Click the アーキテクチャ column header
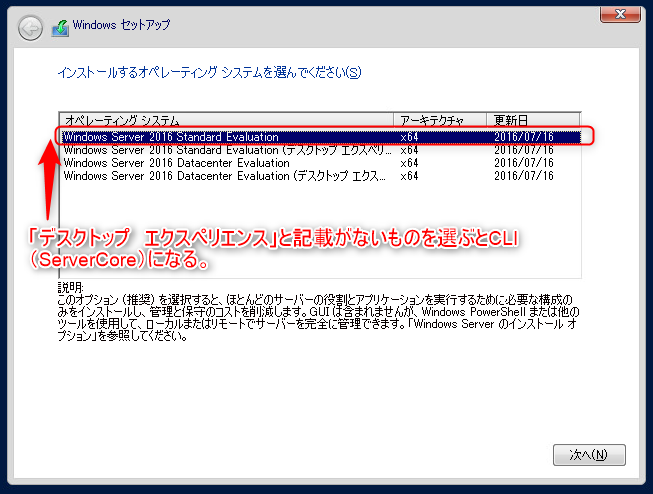Screen dimensions: 653x494 click(x=440, y=120)
